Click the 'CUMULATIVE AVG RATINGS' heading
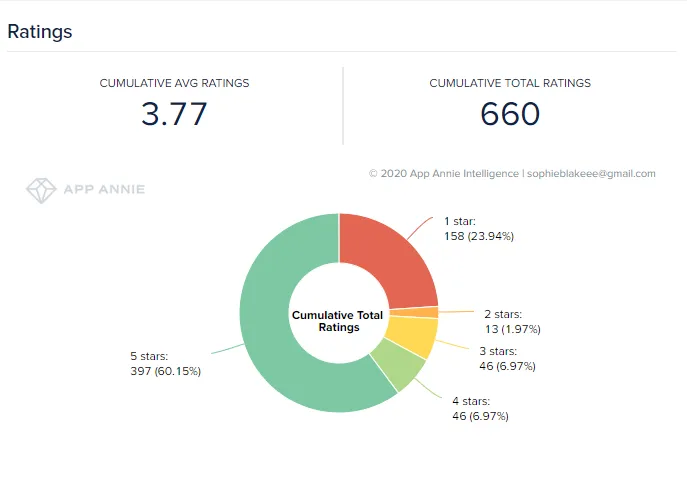687x480 pixels. click(174, 83)
